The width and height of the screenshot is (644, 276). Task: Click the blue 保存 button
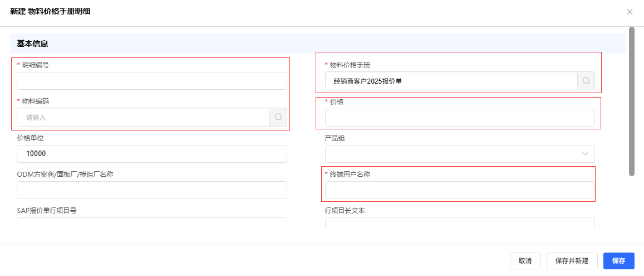[x=618, y=261]
